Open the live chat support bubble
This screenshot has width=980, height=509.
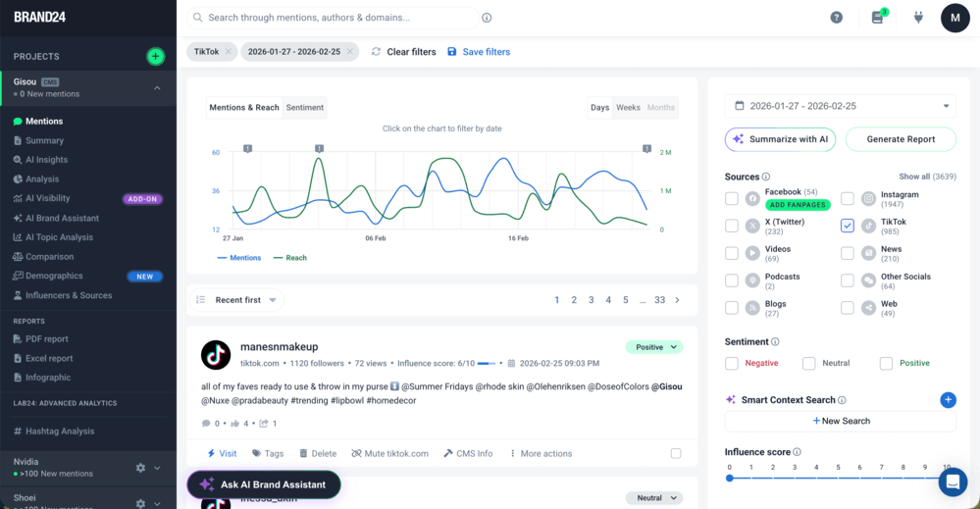pos(952,482)
